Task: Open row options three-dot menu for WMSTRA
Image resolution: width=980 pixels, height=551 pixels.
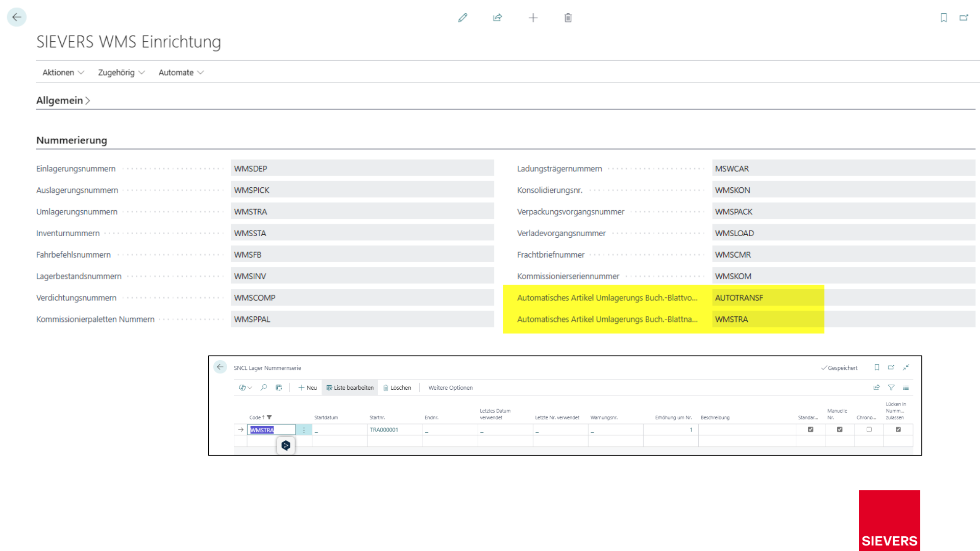Action: (x=304, y=430)
